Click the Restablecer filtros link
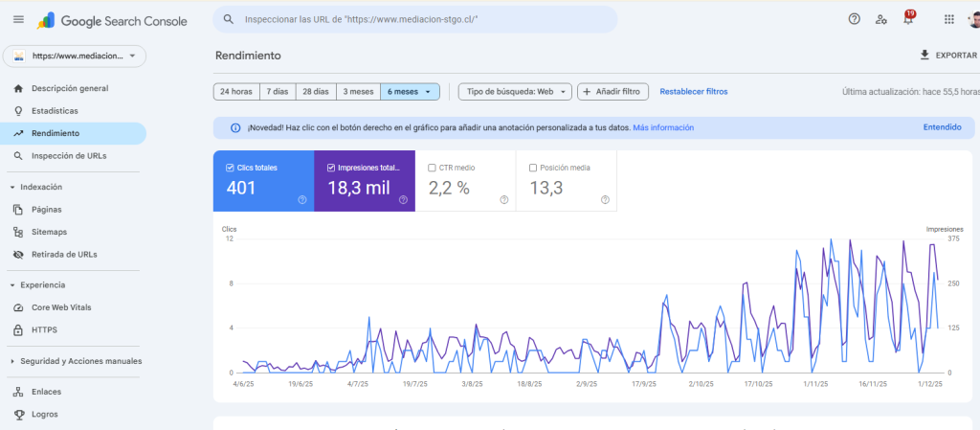The height and width of the screenshot is (430, 980). [694, 92]
